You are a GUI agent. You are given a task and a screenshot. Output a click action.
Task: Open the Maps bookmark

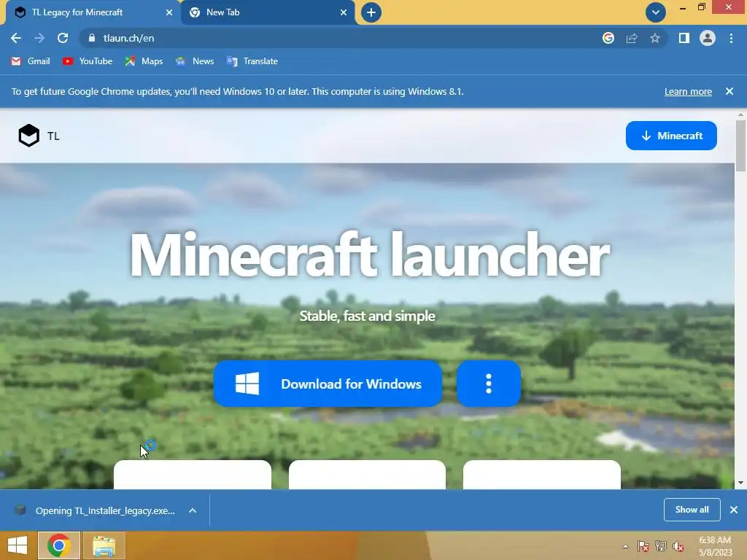tap(144, 61)
